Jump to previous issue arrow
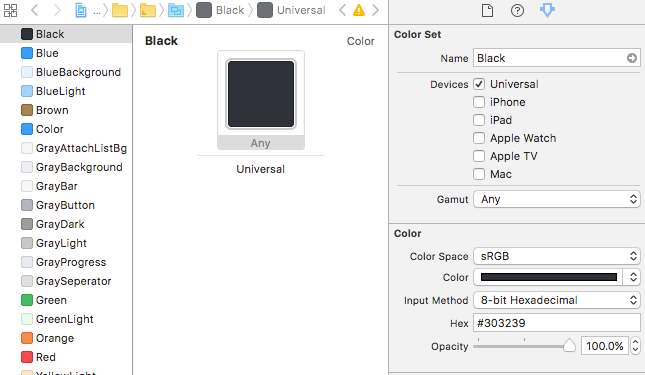The width and height of the screenshot is (645, 375). point(342,10)
